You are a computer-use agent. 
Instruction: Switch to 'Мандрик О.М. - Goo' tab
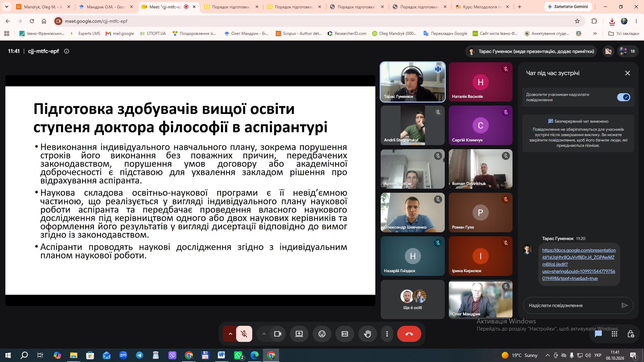coord(106,7)
